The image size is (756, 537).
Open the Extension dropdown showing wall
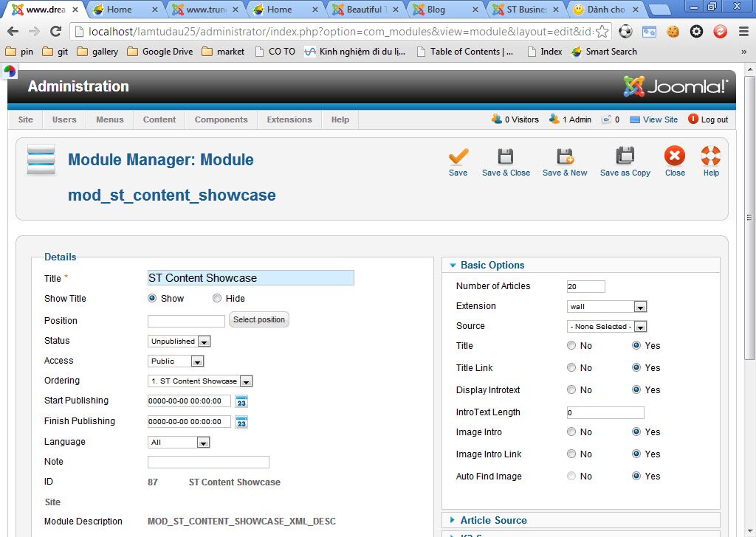tap(607, 307)
